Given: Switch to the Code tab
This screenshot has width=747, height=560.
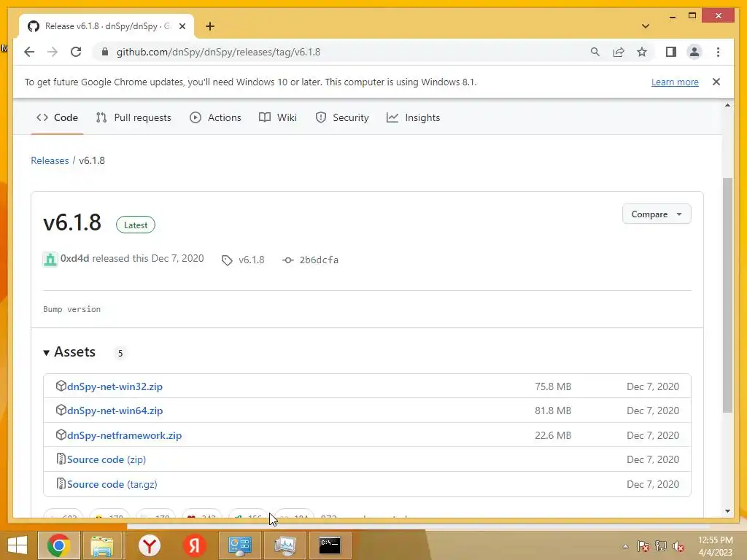Looking at the screenshot, I should [57, 117].
